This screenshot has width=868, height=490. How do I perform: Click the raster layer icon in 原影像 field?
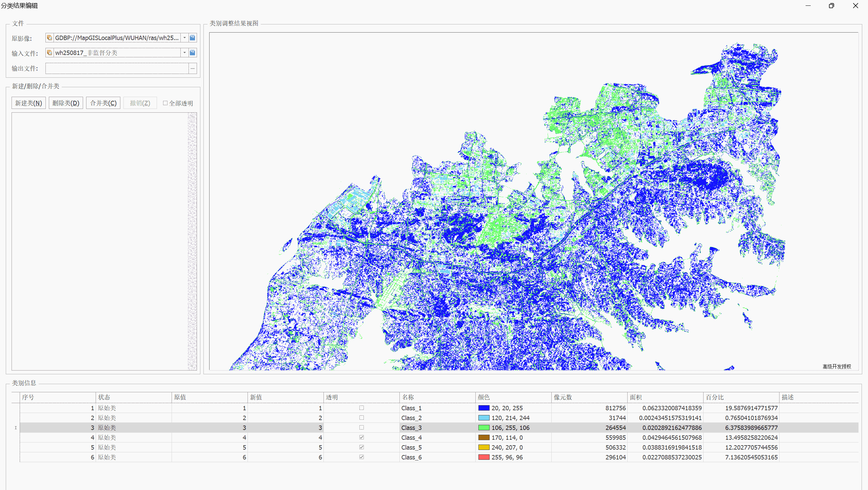[x=50, y=38]
